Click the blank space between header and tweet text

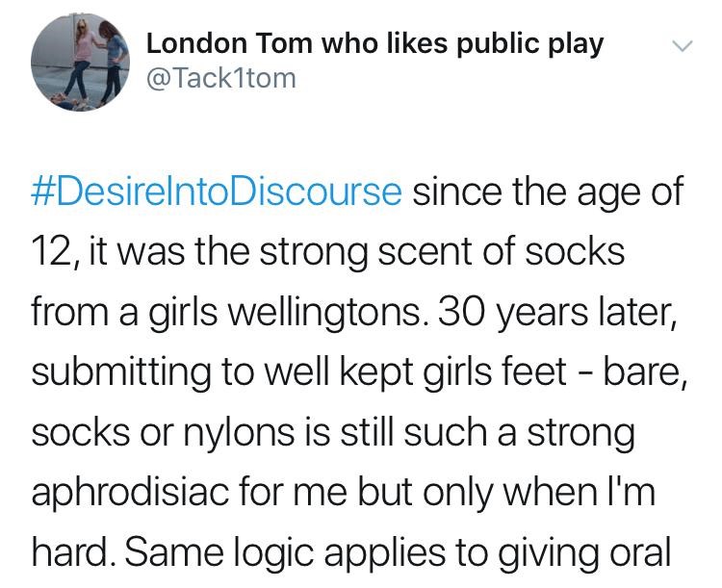(361, 141)
